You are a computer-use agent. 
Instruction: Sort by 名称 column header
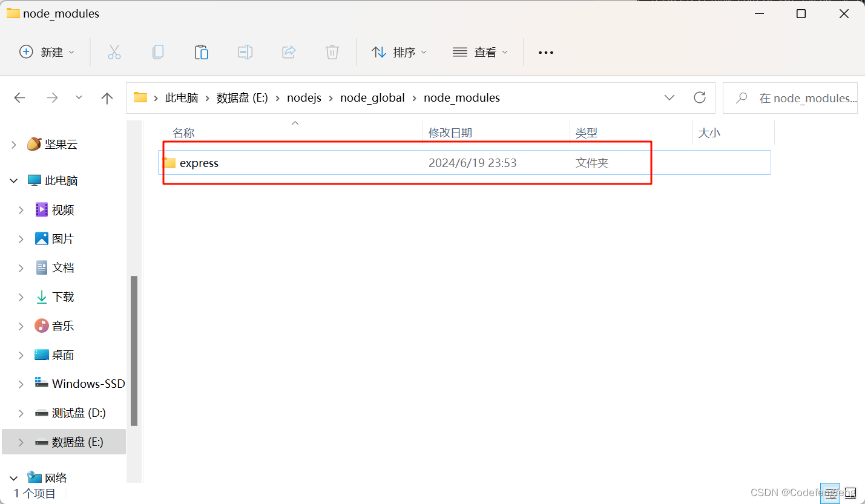pyautogui.click(x=183, y=133)
